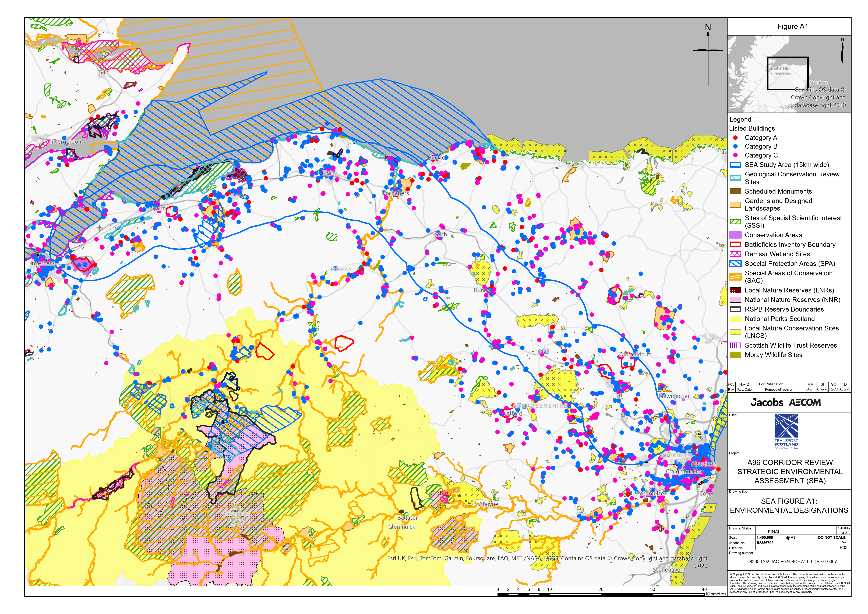Click the SEA Study Area legend symbol
Screen dimensions: 868x614
[735, 165]
